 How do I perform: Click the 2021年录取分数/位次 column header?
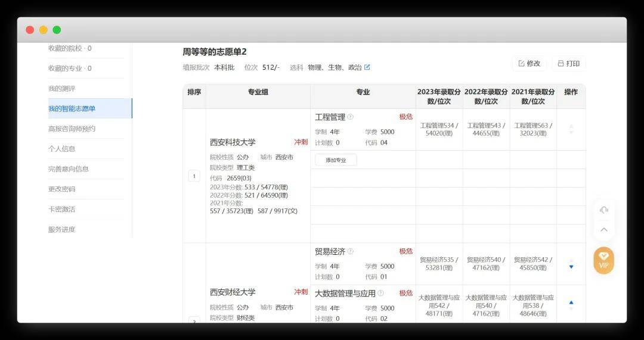(x=533, y=96)
